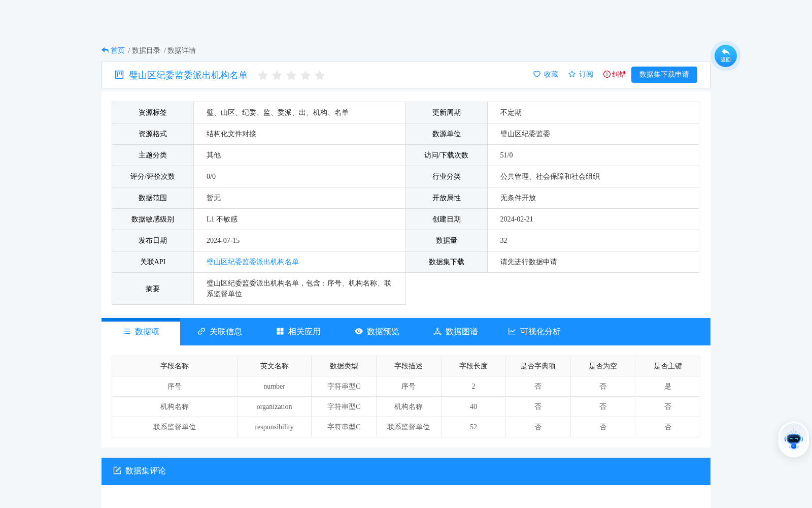
Task: Click the 摘要 summary text
Action: 299,289
